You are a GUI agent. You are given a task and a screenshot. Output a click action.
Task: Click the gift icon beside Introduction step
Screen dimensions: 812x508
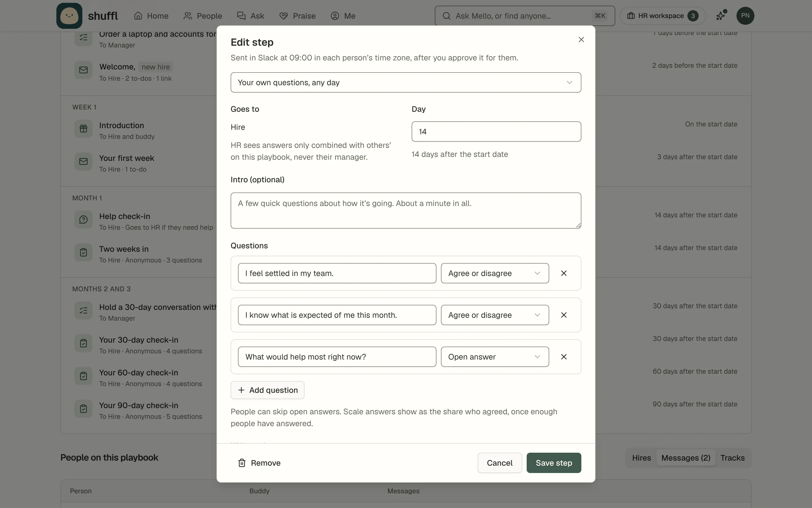[x=83, y=129]
